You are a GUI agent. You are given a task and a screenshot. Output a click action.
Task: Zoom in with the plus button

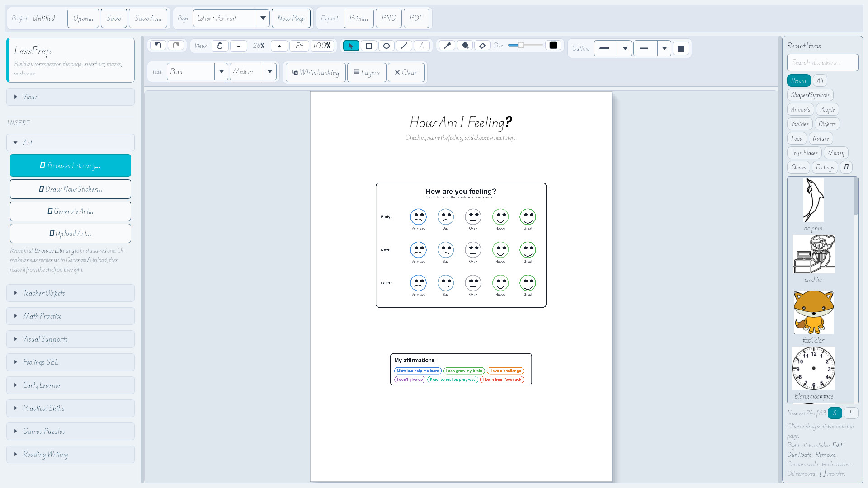(x=279, y=46)
